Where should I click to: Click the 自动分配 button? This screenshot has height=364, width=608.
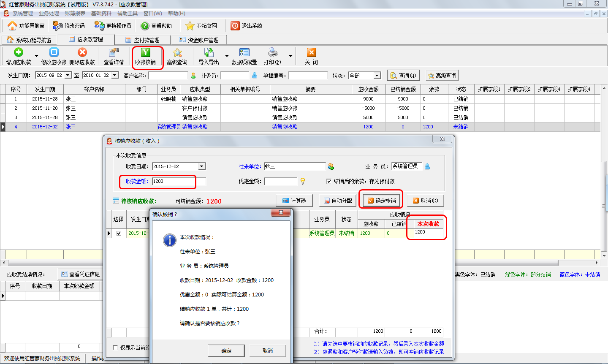338,201
